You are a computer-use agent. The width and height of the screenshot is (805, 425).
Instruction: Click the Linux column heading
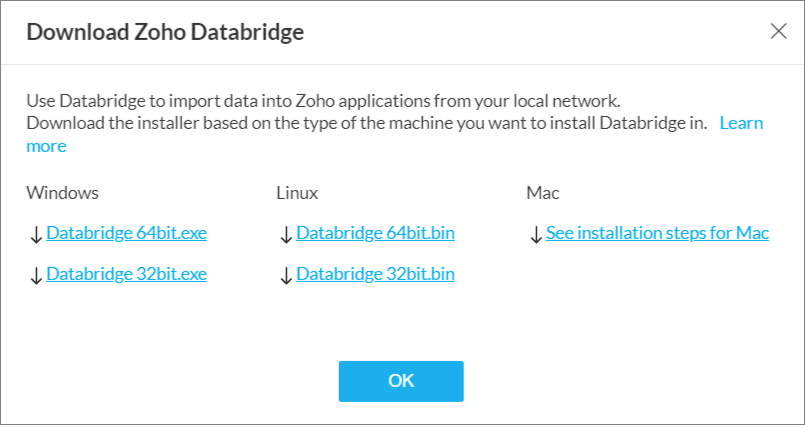pyautogui.click(x=297, y=192)
